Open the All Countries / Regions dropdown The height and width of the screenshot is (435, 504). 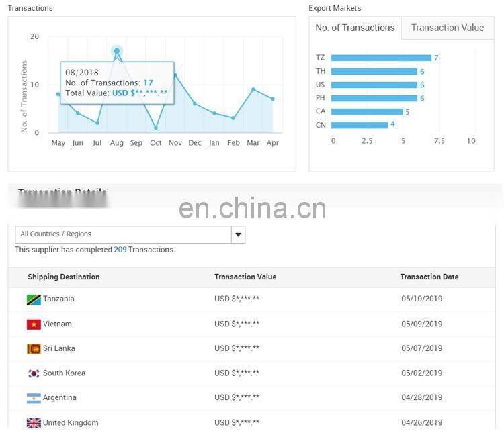123,234
